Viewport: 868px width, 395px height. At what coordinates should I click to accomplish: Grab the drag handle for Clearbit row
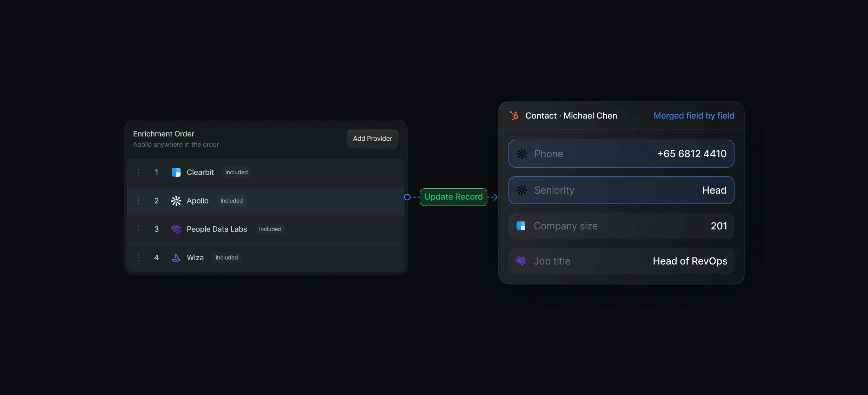tap(139, 172)
